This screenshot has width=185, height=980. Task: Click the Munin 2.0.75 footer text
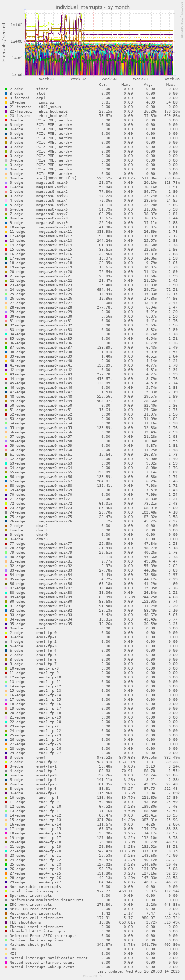click(92, 976)
